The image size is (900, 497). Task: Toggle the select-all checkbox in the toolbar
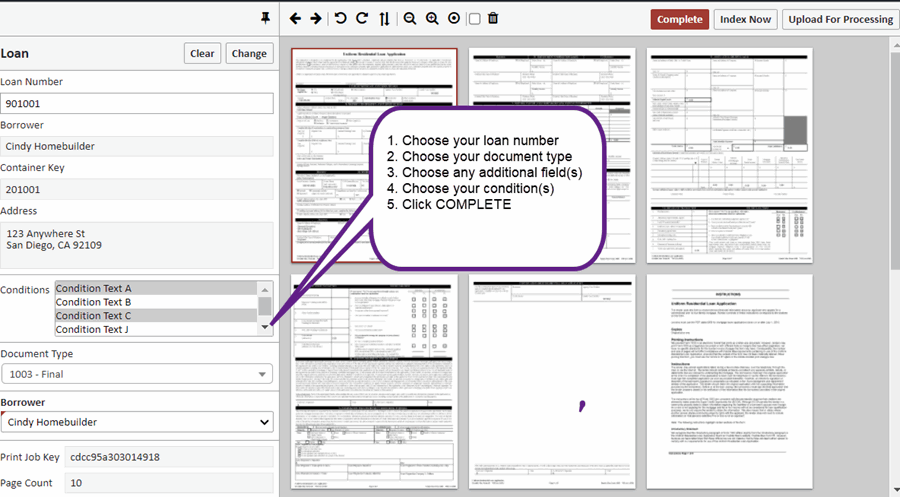point(475,19)
